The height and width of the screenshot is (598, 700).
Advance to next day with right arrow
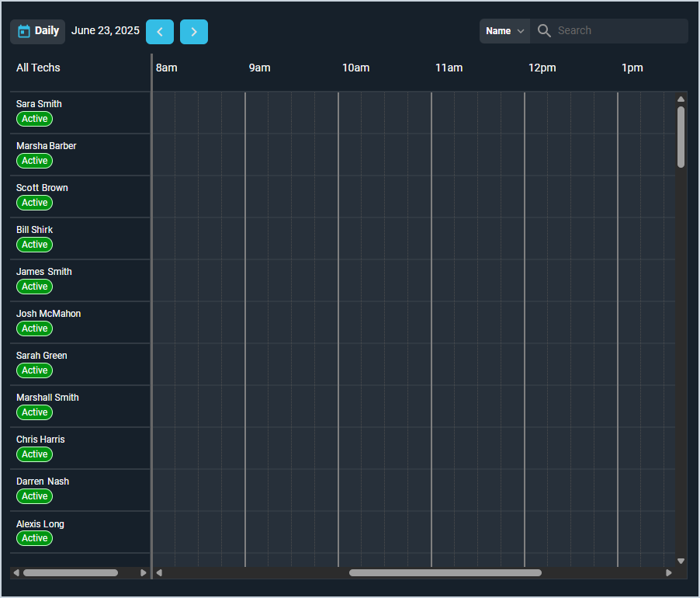tap(194, 32)
